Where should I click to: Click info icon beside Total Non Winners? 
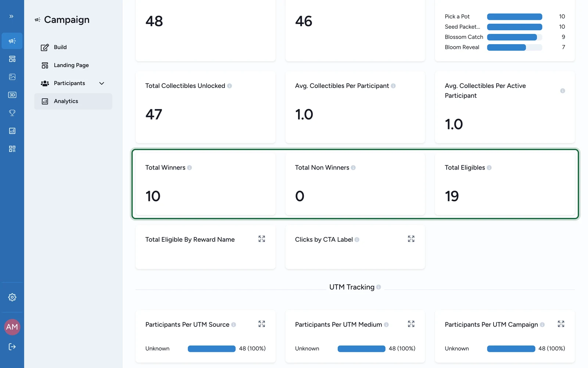(353, 168)
